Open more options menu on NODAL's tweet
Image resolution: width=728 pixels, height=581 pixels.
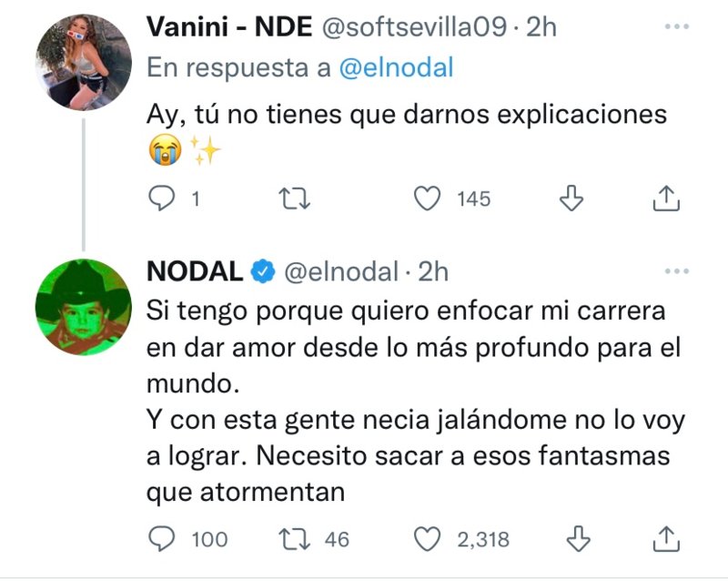click(x=677, y=271)
